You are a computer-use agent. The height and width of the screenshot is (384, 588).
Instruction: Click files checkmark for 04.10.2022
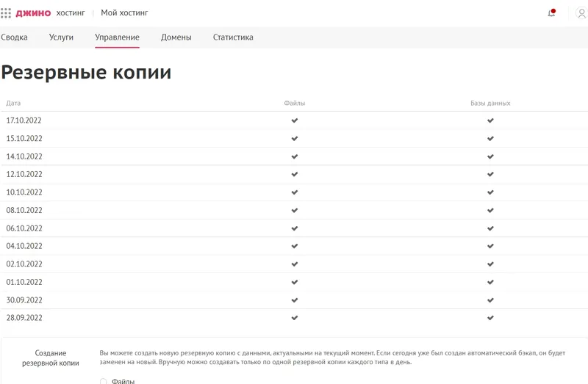(x=295, y=246)
